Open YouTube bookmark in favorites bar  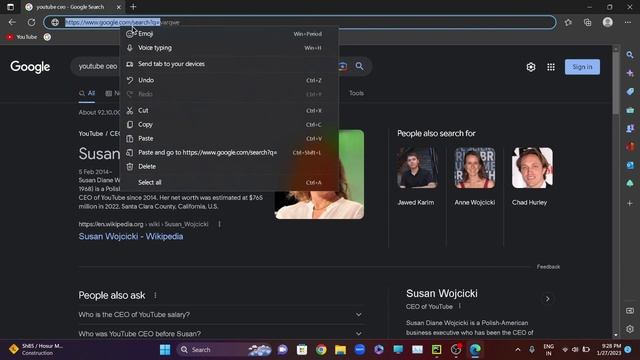click(x=22, y=37)
